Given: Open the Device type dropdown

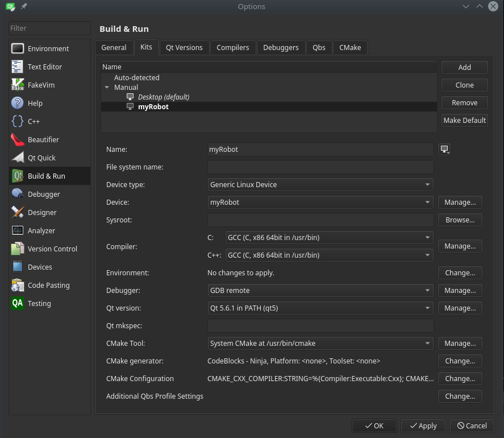Looking at the screenshot, I should [320, 185].
